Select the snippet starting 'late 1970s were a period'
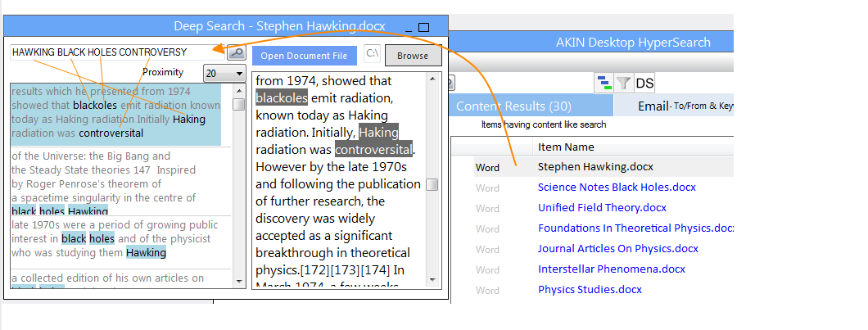This screenshot has height=330, width=868. tap(120, 242)
